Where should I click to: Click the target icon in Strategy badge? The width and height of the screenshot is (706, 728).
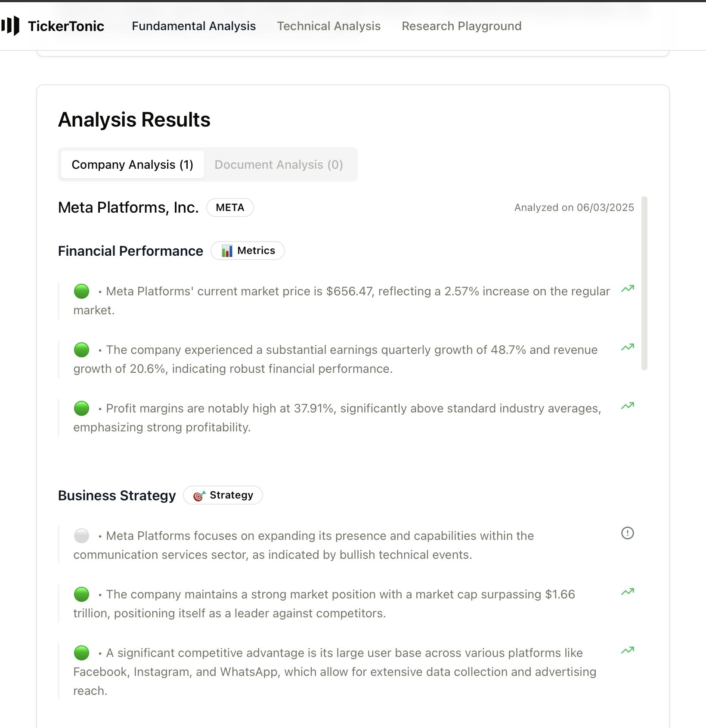tap(199, 496)
